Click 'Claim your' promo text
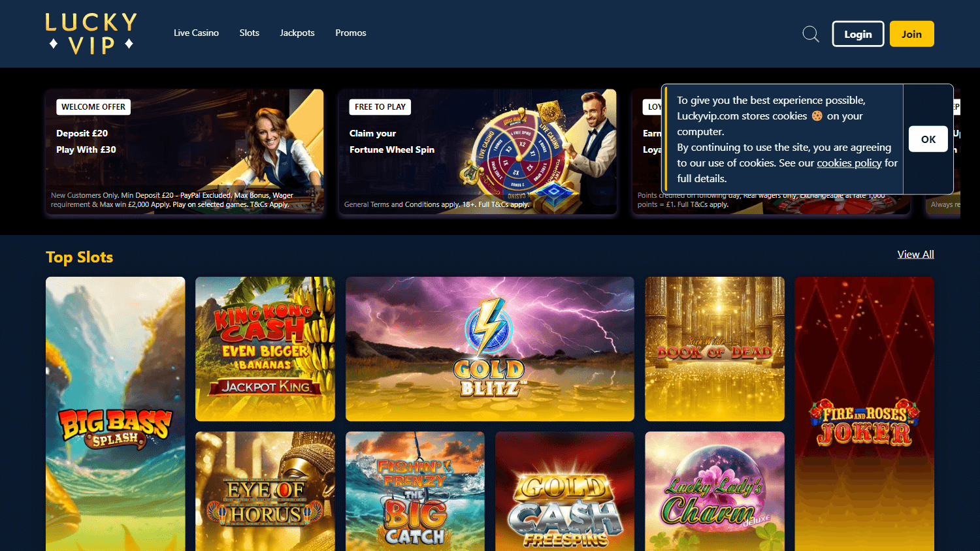This screenshot has height=551, width=980. (x=372, y=133)
